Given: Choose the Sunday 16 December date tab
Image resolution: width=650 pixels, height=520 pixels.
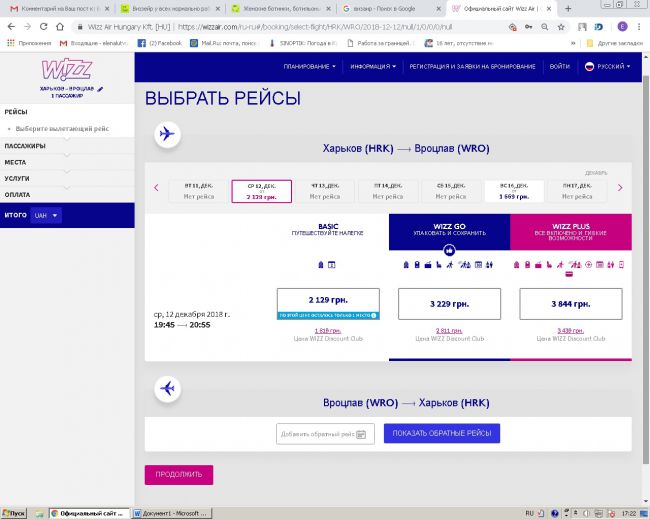Looking at the screenshot, I should point(514,190).
